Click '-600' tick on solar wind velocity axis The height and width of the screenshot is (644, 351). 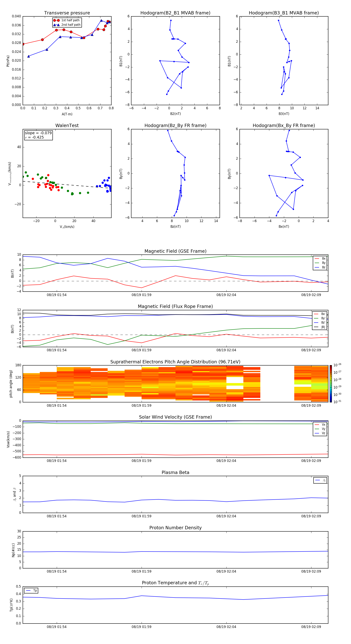(17, 457)
